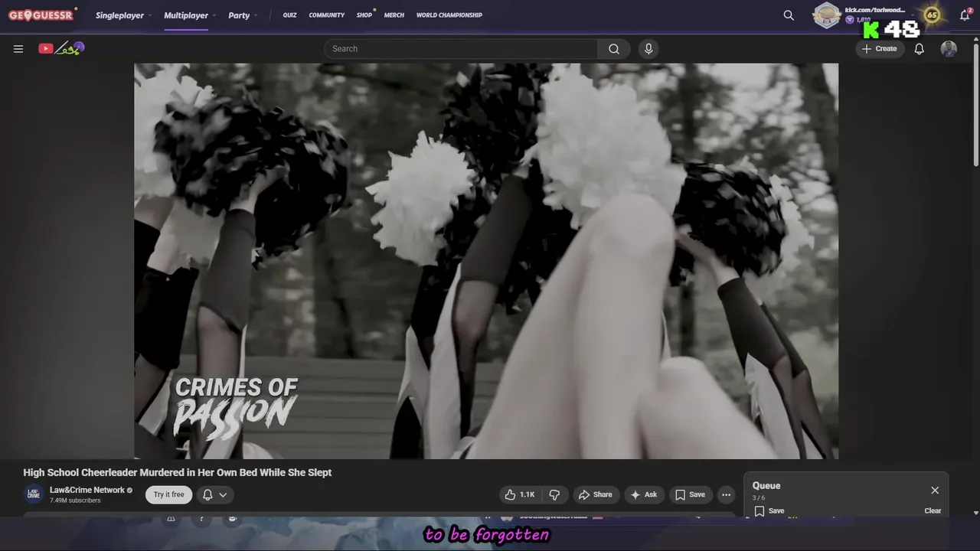Close the Queue panel
This screenshot has width=980, height=551.
click(935, 490)
